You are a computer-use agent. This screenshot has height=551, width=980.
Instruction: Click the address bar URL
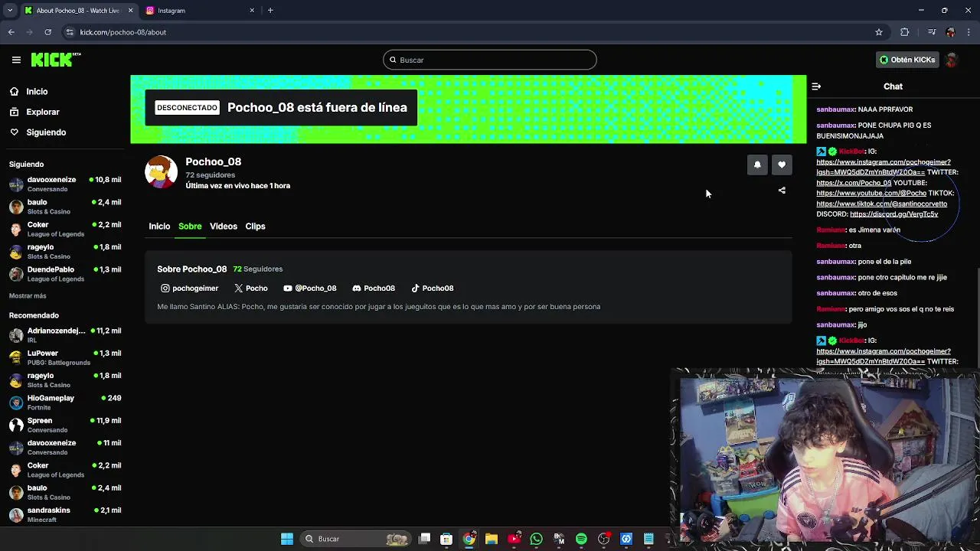[123, 32]
